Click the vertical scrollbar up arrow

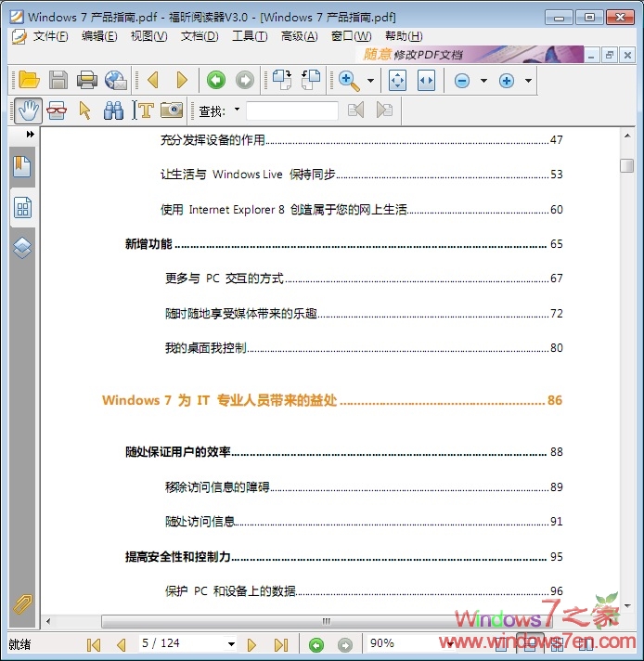point(627,136)
